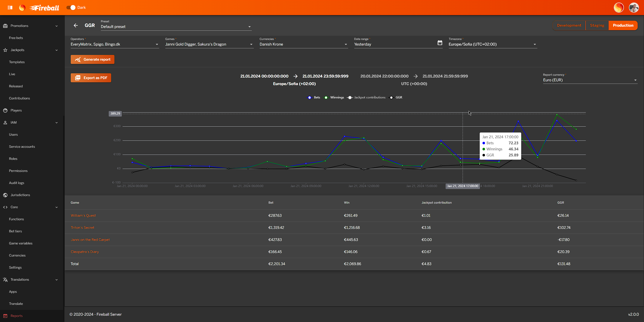Toggle GGR series in chart legend
This screenshot has width=644, height=322.
coord(396,97)
